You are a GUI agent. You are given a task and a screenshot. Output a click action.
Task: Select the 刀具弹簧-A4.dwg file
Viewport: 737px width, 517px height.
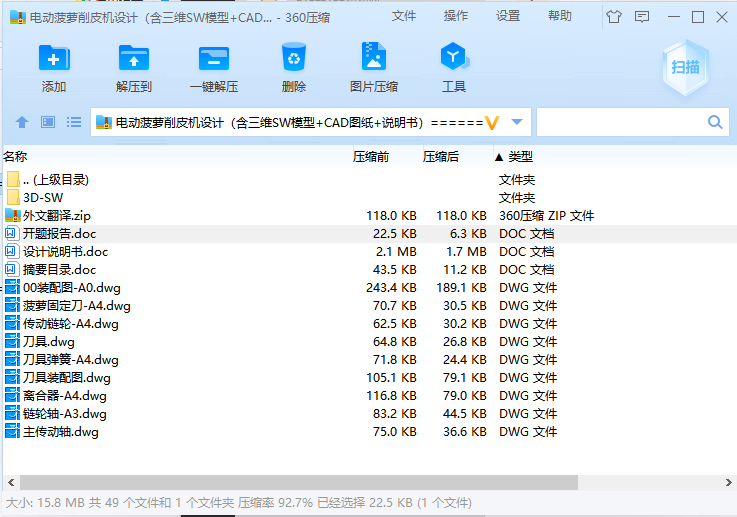(x=369, y=360)
